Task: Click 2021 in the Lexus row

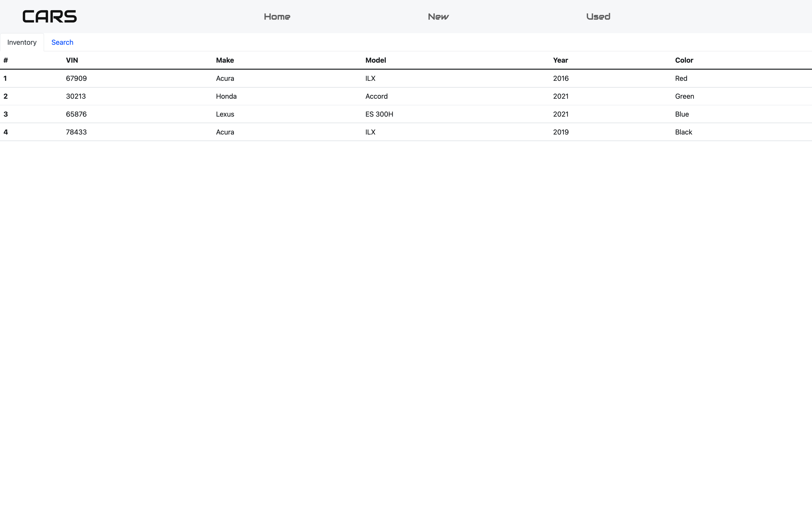Action: 561,114
